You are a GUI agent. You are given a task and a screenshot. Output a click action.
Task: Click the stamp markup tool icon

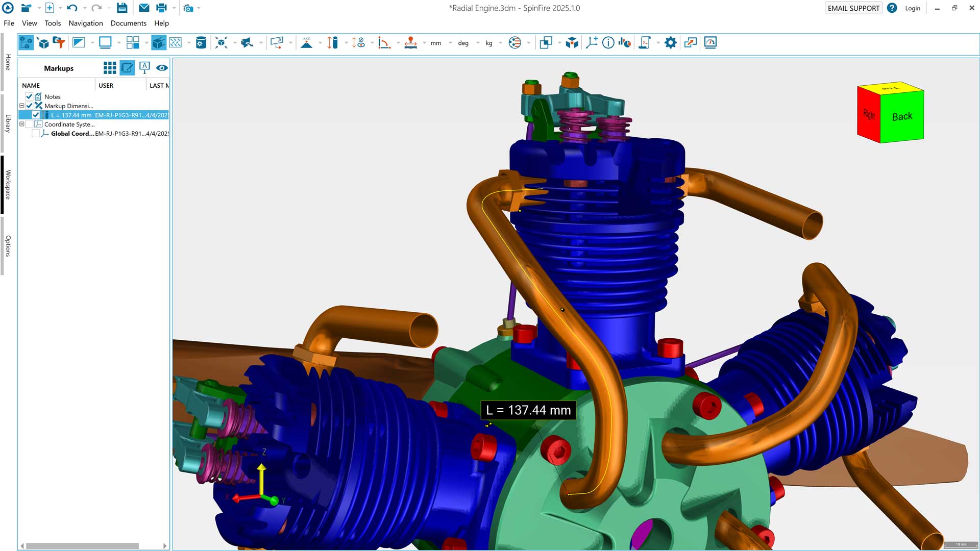coord(410,43)
